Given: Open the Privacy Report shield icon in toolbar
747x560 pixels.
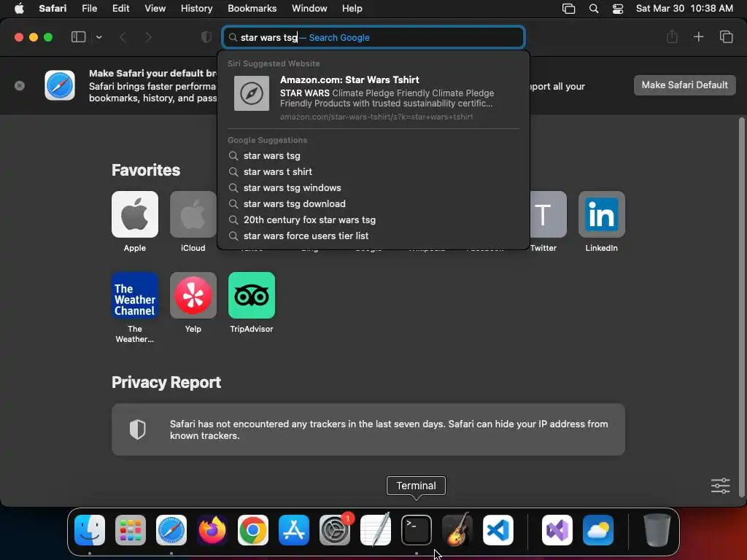Looking at the screenshot, I should point(206,37).
